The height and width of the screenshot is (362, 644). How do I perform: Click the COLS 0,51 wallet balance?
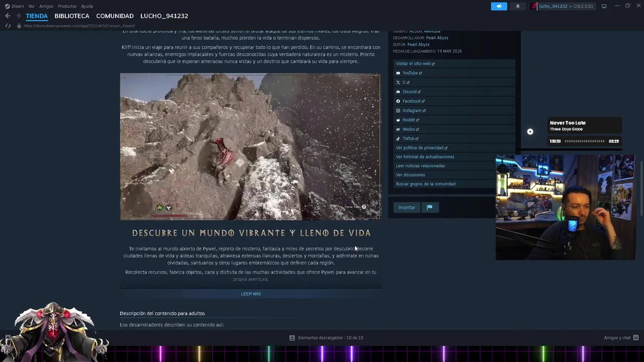[583, 6]
